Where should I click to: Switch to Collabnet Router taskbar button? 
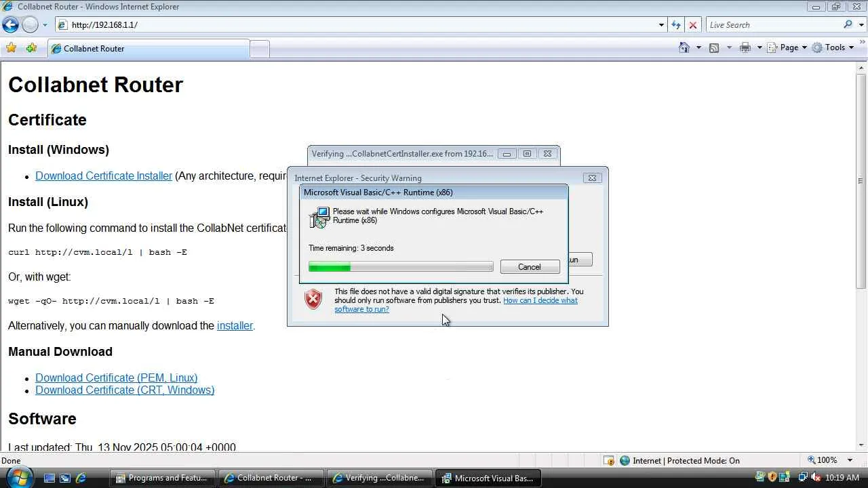pos(271,478)
